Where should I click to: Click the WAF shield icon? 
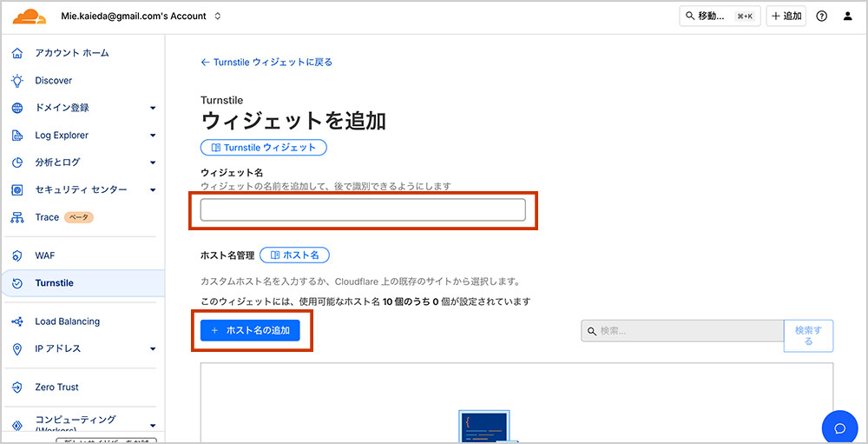[16, 255]
